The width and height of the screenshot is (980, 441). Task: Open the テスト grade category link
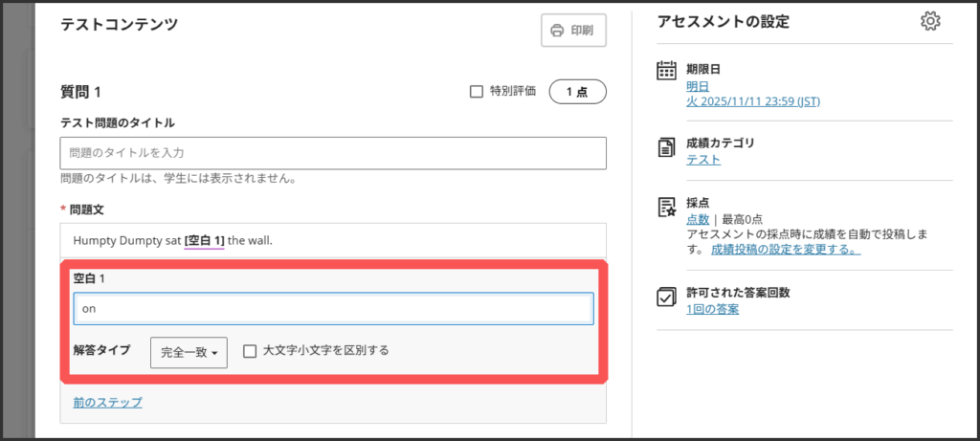click(x=703, y=160)
